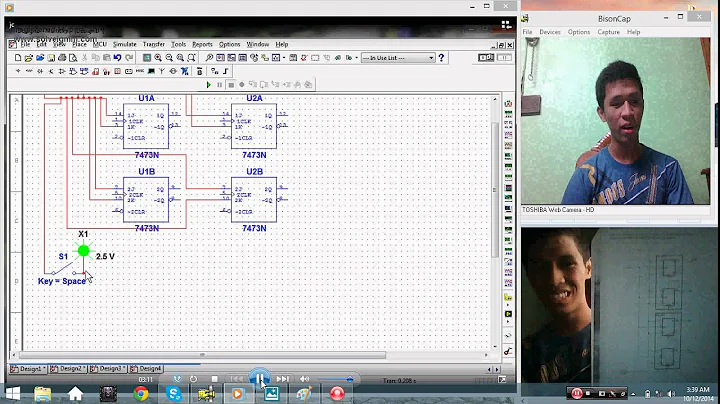Open the Help menu in BisonCap
Image resolution: width=720 pixels, height=404 pixels.
(x=633, y=32)
